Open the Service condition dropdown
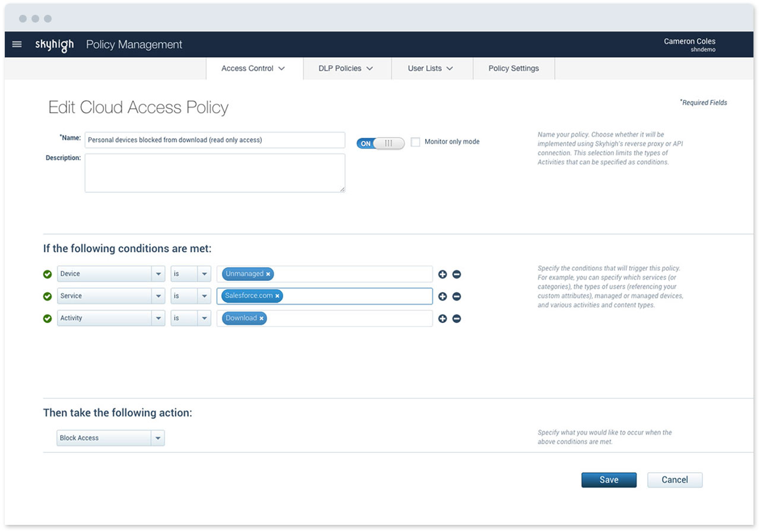The image size is (760, 532). (x=111, y=296)
